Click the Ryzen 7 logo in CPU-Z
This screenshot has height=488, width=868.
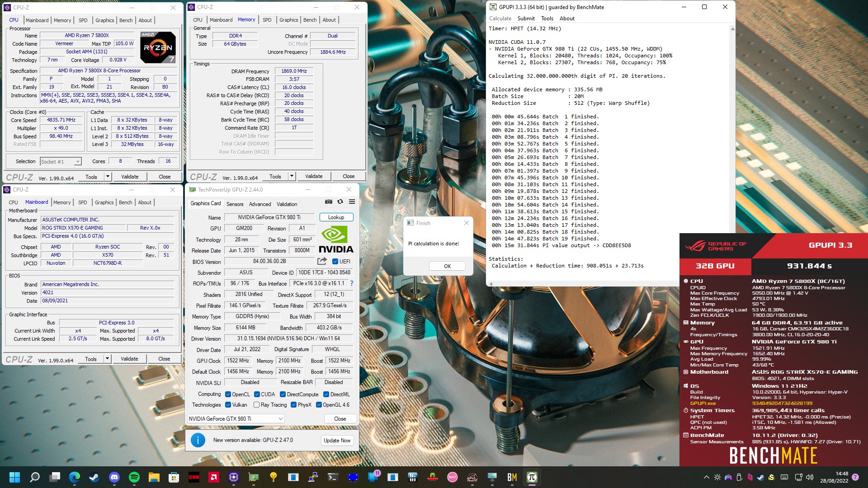pyautogui.click(x=158, y=47)
